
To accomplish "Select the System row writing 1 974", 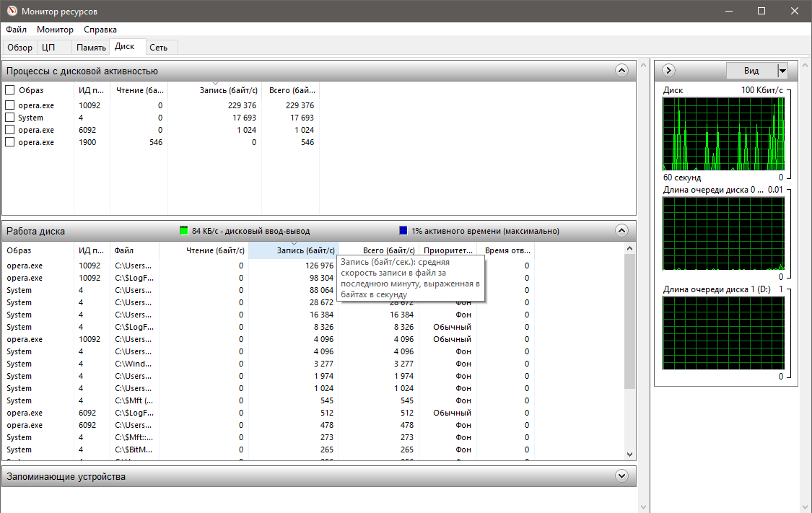I will [x=269, y=377].
